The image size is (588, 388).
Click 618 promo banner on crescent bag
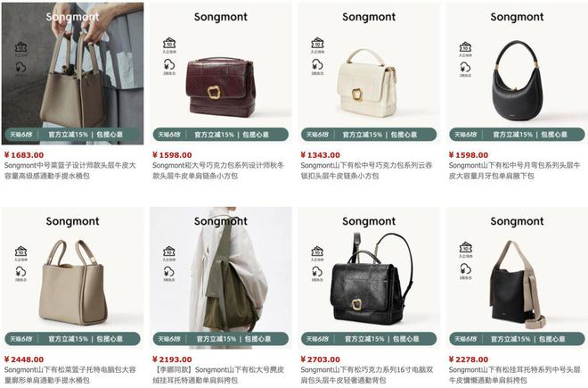tap(517, 135)
